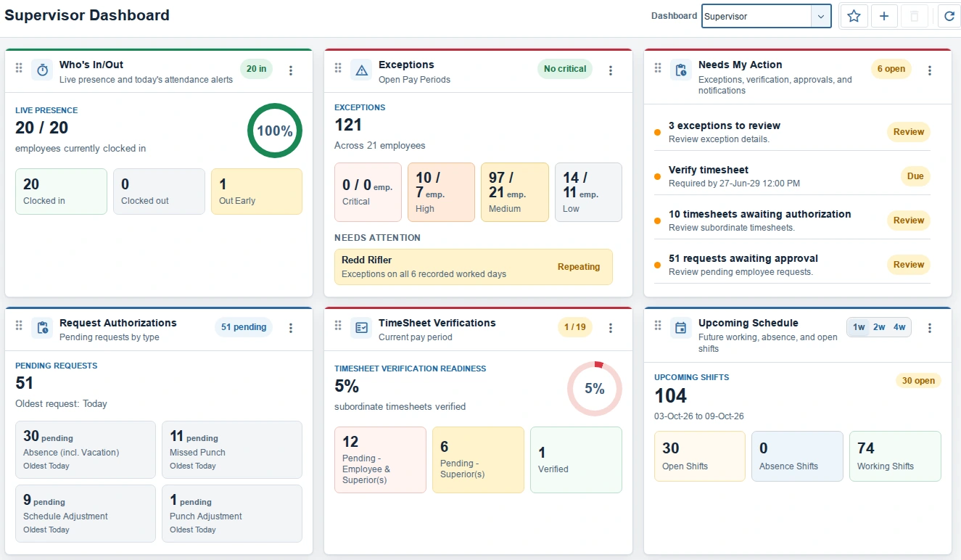Click the Who's In/Out stopwatch icon

point(42,70)
